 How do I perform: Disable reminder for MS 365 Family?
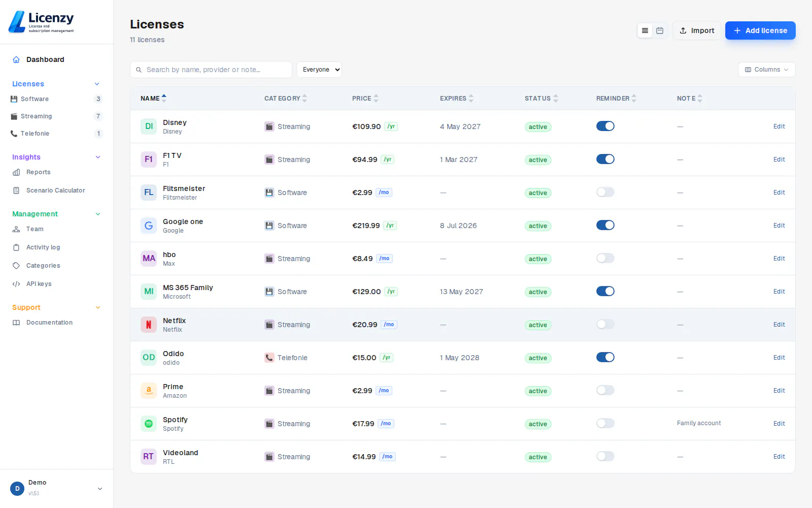click(605, 291)
